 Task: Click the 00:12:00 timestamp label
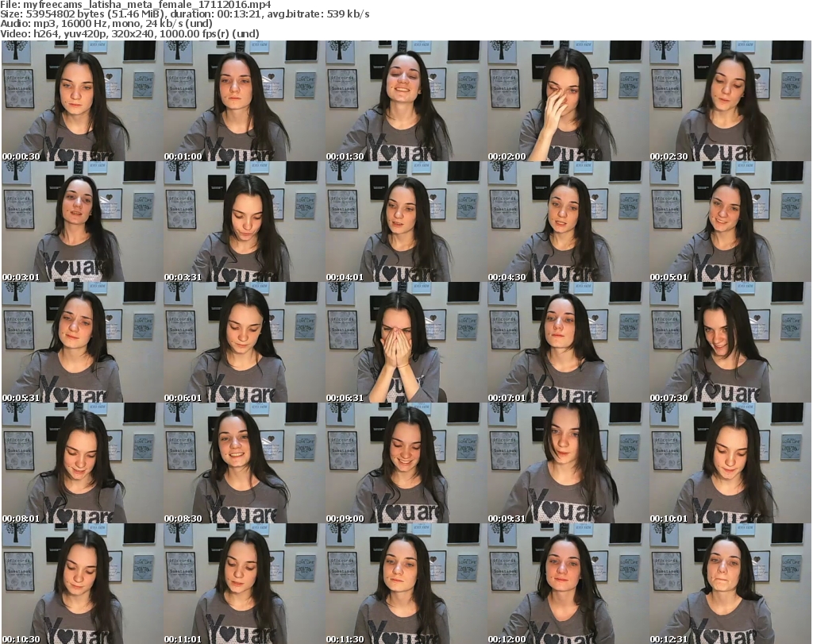[510, 638]
